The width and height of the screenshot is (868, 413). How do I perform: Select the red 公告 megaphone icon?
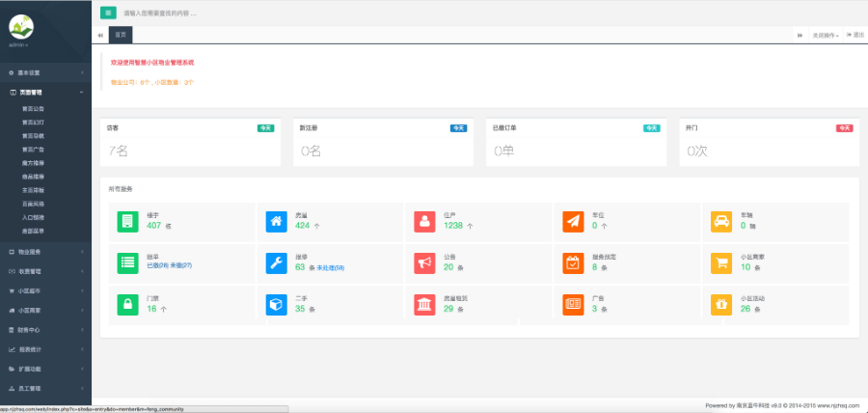(x=424, y=263)
